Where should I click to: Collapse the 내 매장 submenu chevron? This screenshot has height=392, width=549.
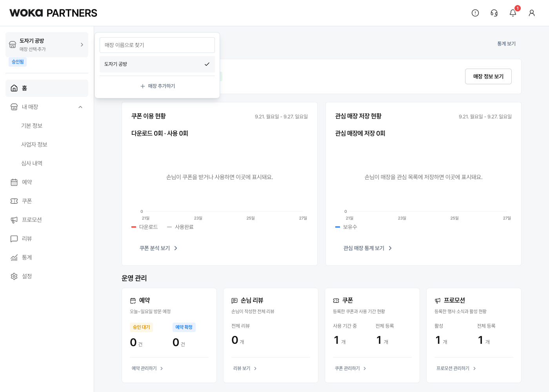80,107
